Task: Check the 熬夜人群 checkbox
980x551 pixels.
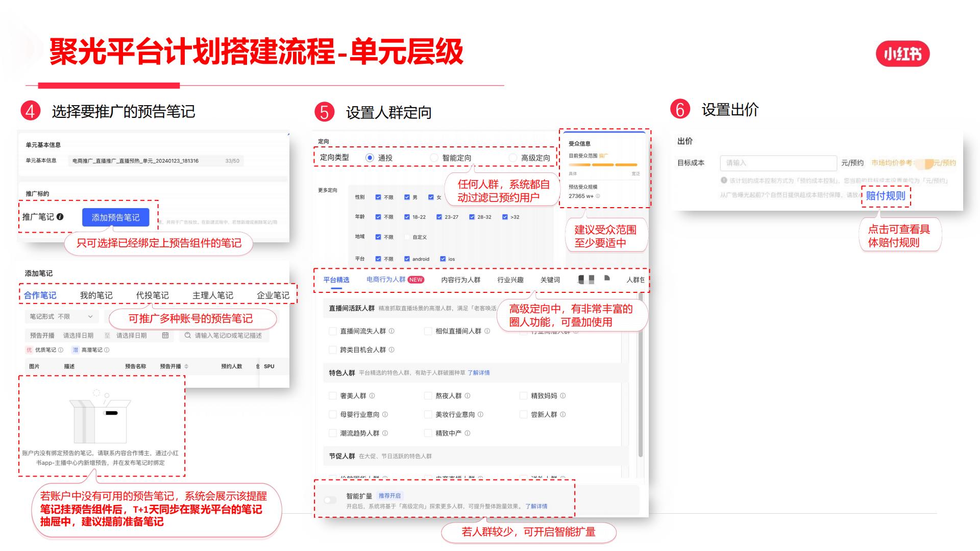Action: (x=428, y=396)
